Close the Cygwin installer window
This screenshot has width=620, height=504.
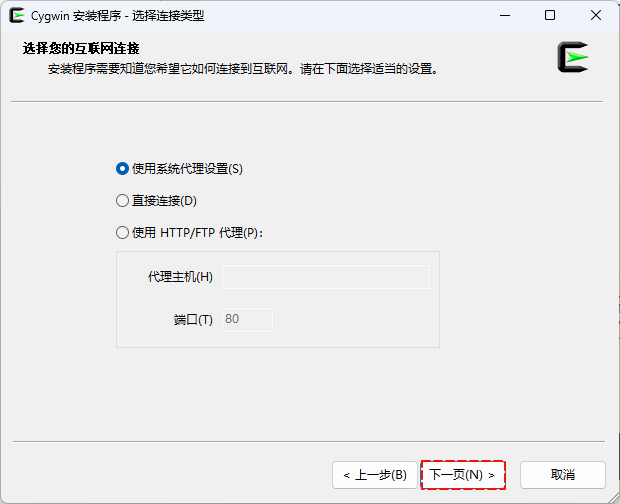[x=596, y=15]
